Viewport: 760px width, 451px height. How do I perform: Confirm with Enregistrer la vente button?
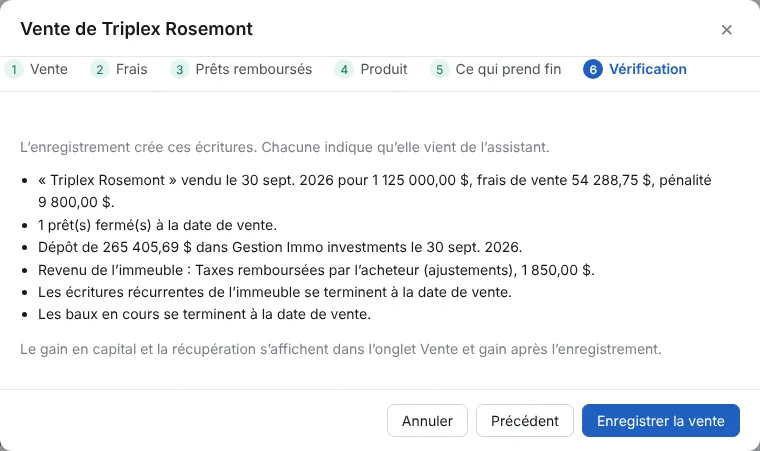coord(661,420)
